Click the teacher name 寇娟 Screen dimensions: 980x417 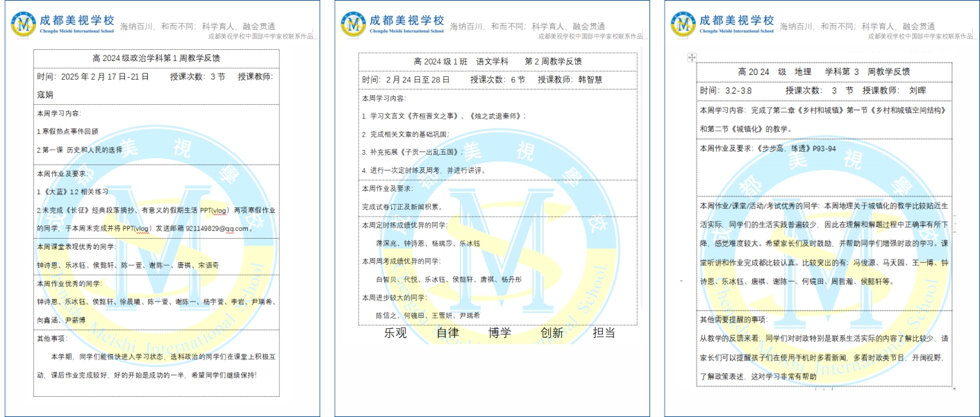click(45, 94)
